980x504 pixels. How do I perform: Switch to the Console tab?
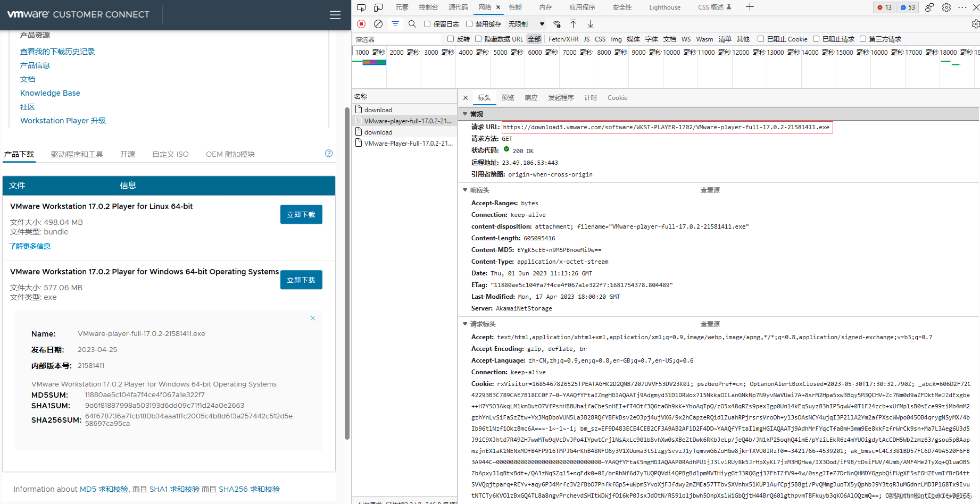click(428, 7)
